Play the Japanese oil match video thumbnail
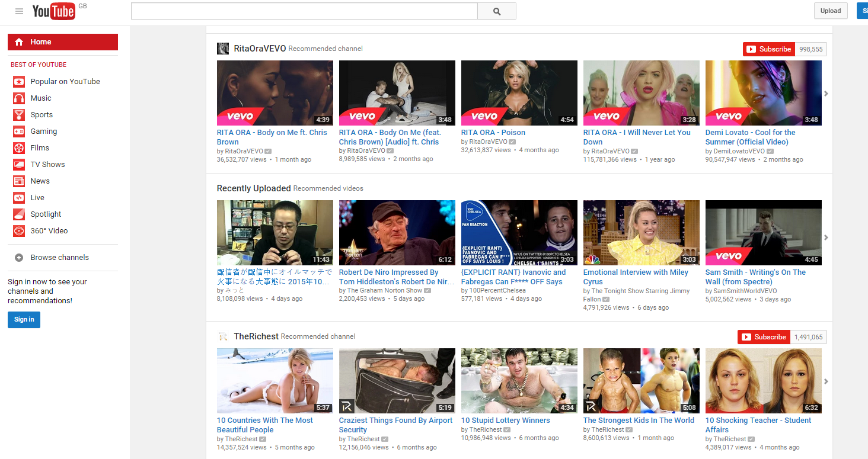 [275, 233]
